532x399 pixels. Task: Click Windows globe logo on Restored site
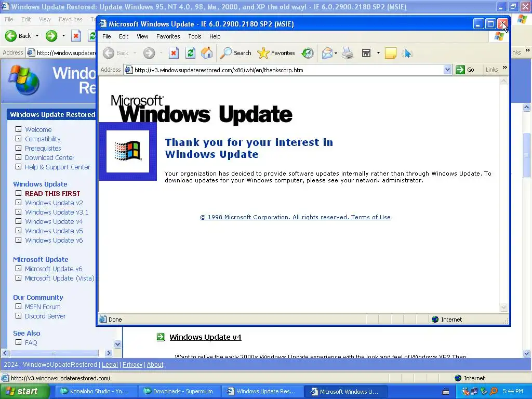(24, 81)
